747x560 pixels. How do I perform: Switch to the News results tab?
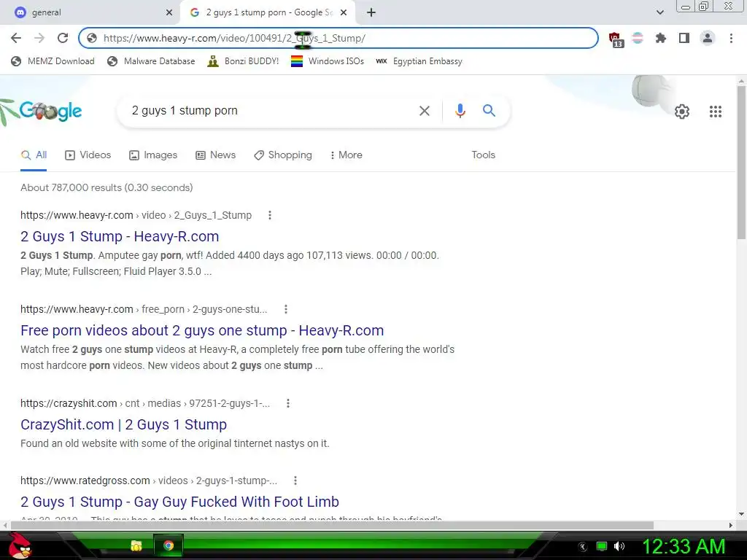216,155
